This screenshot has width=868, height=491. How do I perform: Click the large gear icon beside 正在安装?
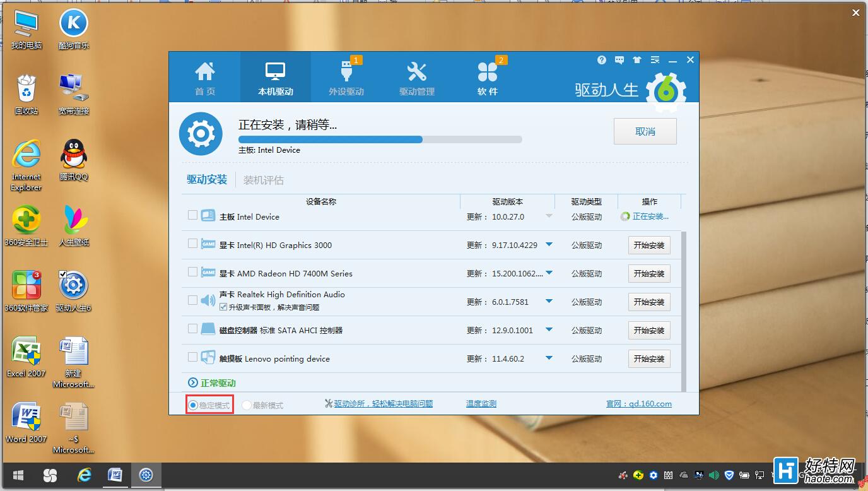(201, 134)
